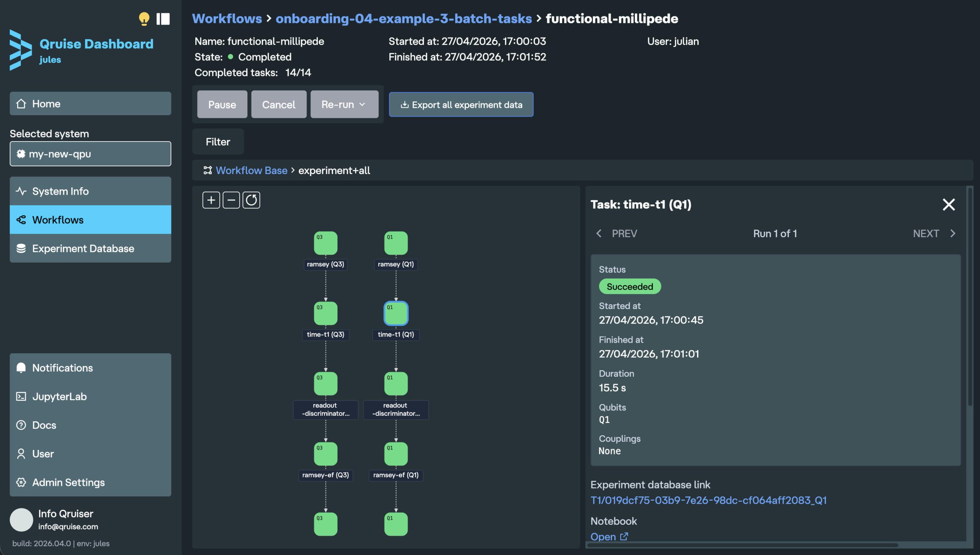
Task: Open User settings in sidebar
Action: (x=90, y=454)
